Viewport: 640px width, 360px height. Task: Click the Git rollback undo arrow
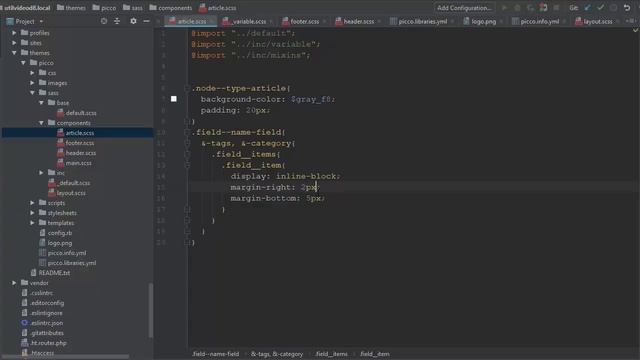pos(627,8)
